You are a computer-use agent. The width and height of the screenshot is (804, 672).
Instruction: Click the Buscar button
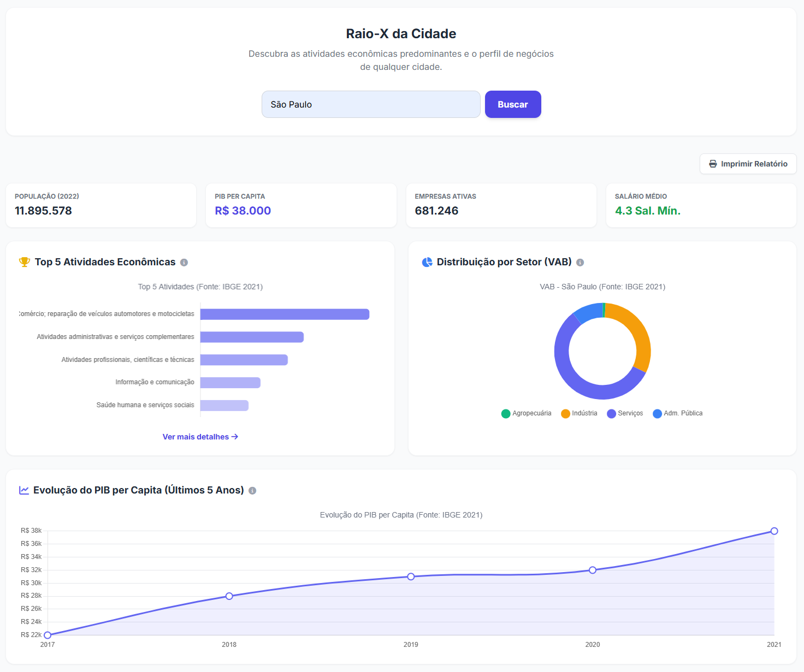click(513, 104)
